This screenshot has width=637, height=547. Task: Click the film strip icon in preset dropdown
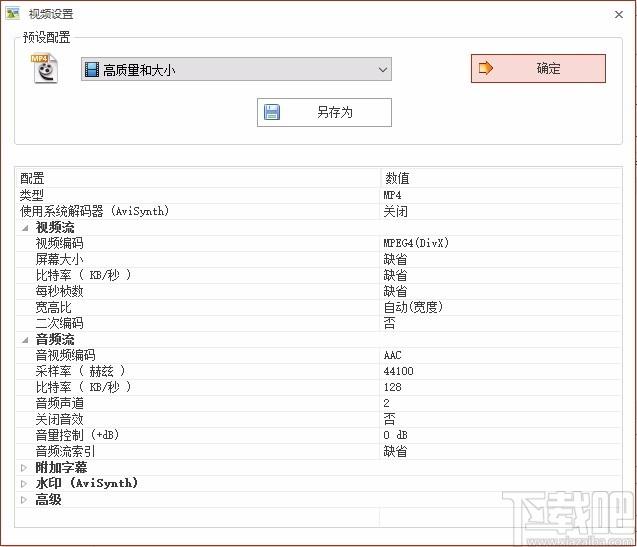click(x=92, y=70)
